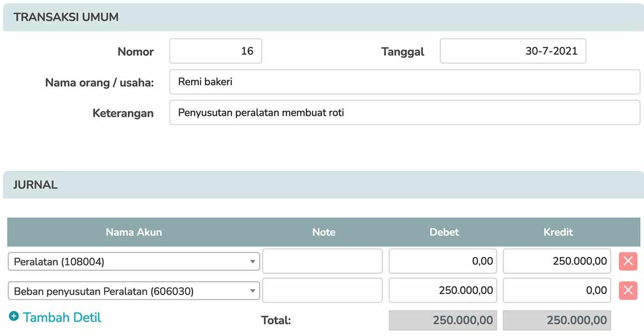Click the Nama Akun column header
644x336 pixels.
point(134,232)
